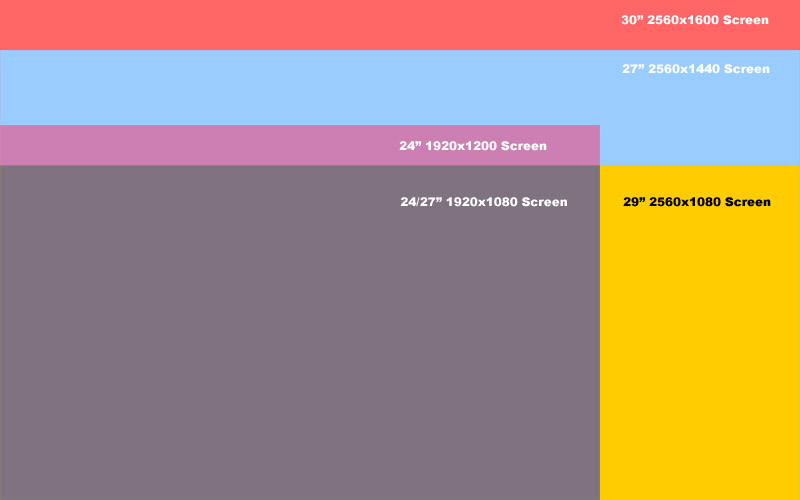Click the 27" size text in blue band

[632, 69]
